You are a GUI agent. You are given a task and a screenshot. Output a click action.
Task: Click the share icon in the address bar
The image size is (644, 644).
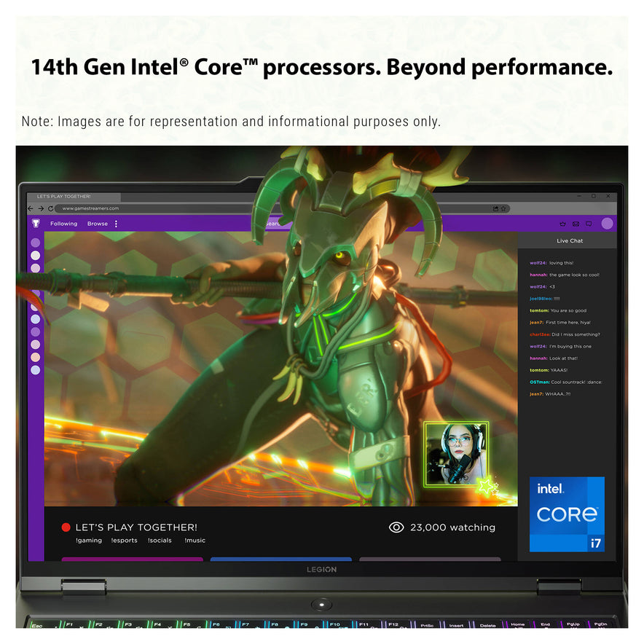495,208
